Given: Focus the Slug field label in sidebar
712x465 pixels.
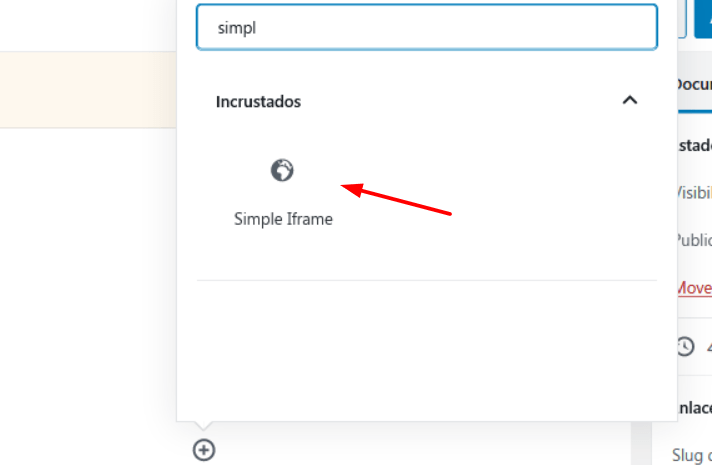Looking at the screenshot, I should [x=692, y=455].
